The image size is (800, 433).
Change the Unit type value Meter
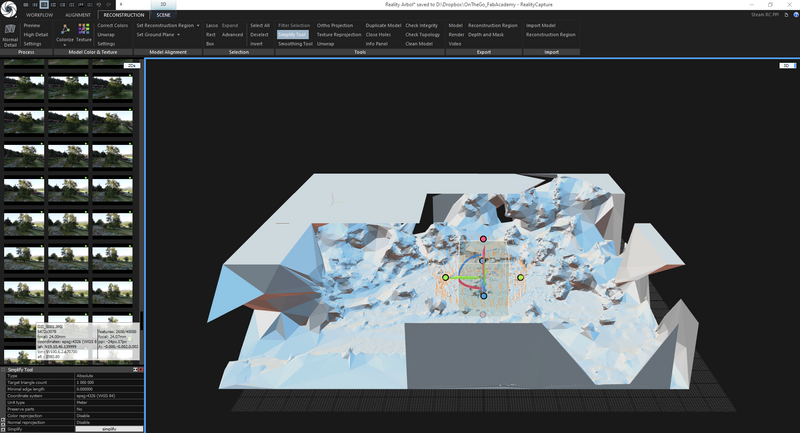coord(109,402)
